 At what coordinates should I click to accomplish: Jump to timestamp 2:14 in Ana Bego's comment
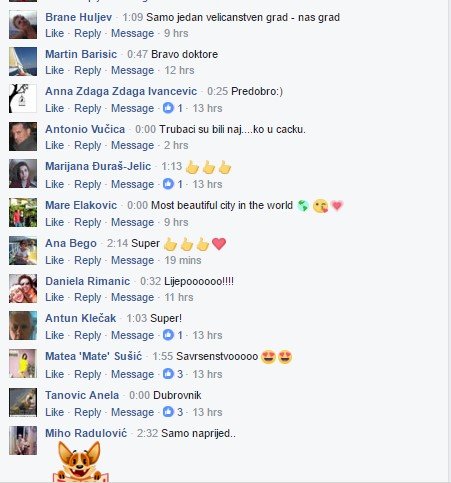coord(117,243)
